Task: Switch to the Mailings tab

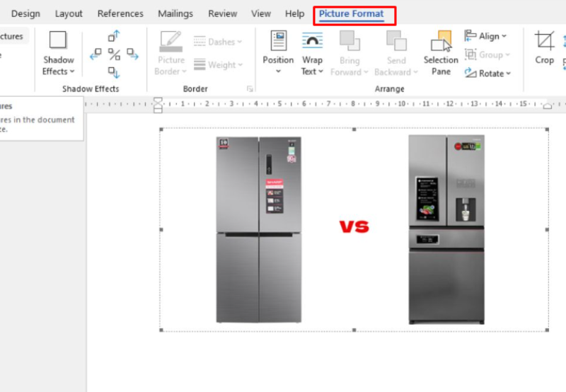Action: click(175, 13)
